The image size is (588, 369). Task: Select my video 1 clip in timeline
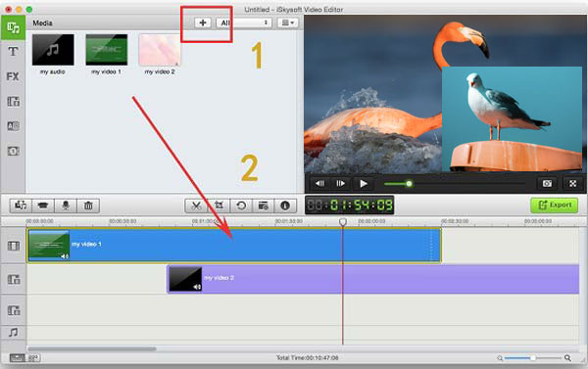234,246
